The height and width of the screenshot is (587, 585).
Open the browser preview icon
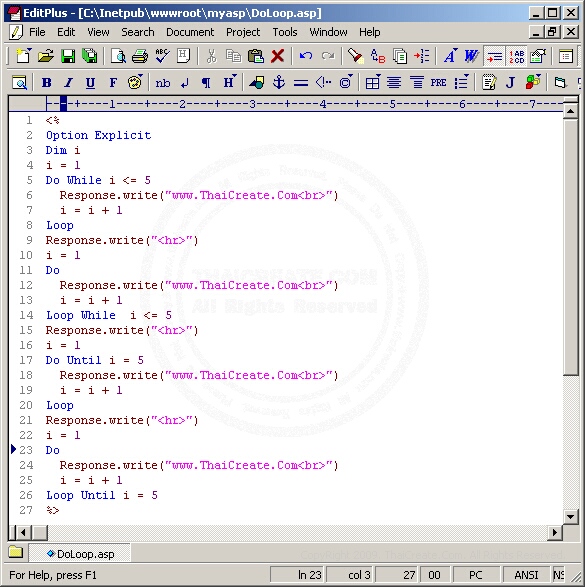(x=19, y=82)
